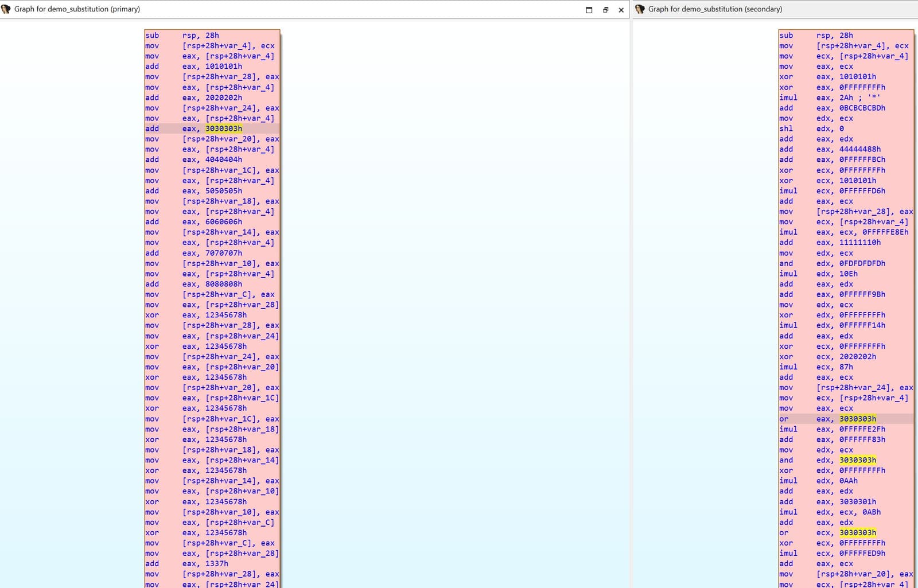Viewport: 918px width, 588px height.
Task: Click 'add eax, 0FFFFFF9Bh' instruction
Action: (833, 294)
